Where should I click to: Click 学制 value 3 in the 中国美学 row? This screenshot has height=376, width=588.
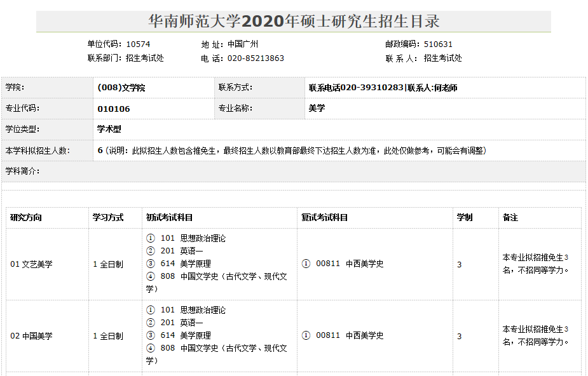(460, 337)
